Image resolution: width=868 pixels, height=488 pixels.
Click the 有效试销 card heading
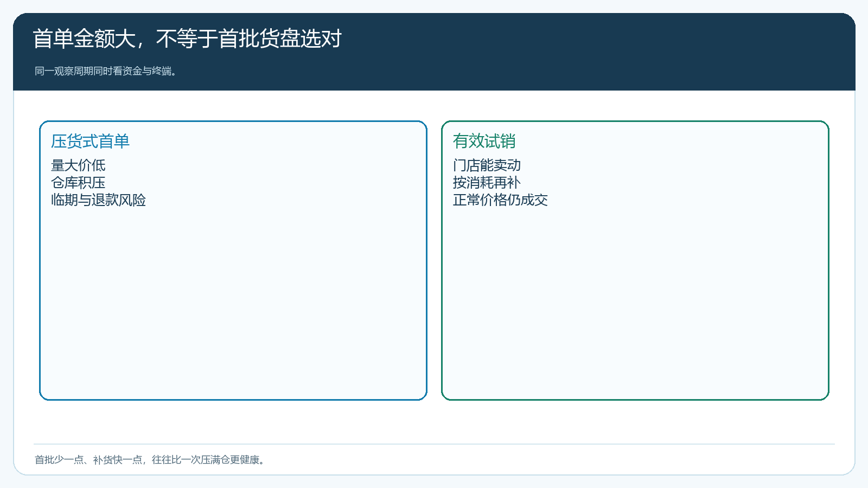click(484, 142)
